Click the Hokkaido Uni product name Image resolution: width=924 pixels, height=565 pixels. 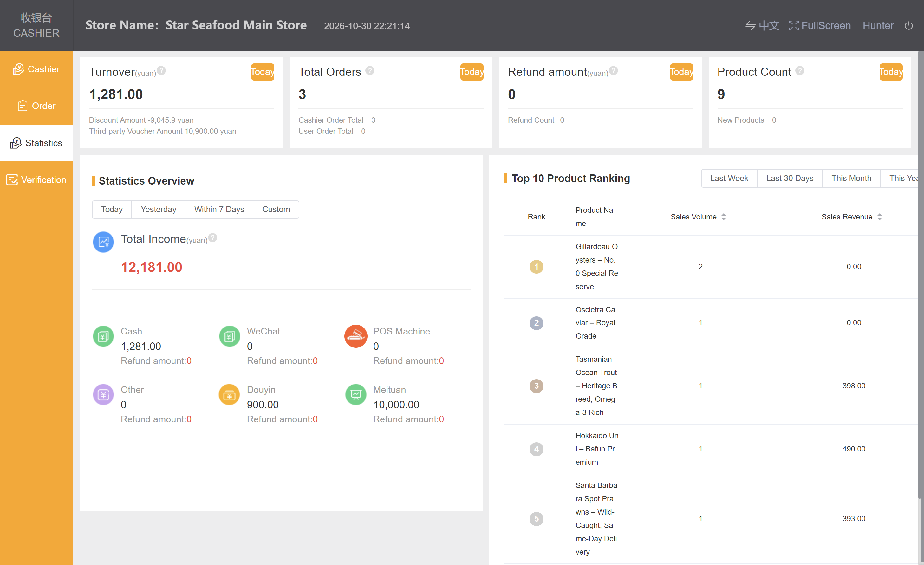click(597, 449)
